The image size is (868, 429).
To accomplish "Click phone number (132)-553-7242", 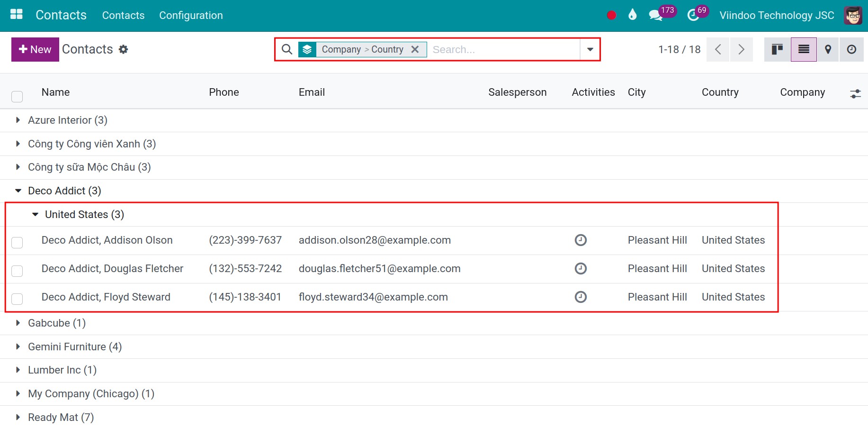I will point(245,269).
